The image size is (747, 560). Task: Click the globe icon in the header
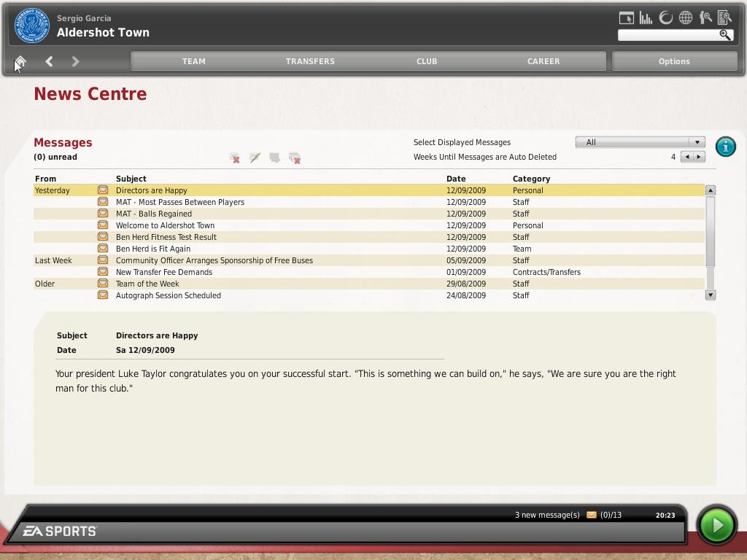686,18
